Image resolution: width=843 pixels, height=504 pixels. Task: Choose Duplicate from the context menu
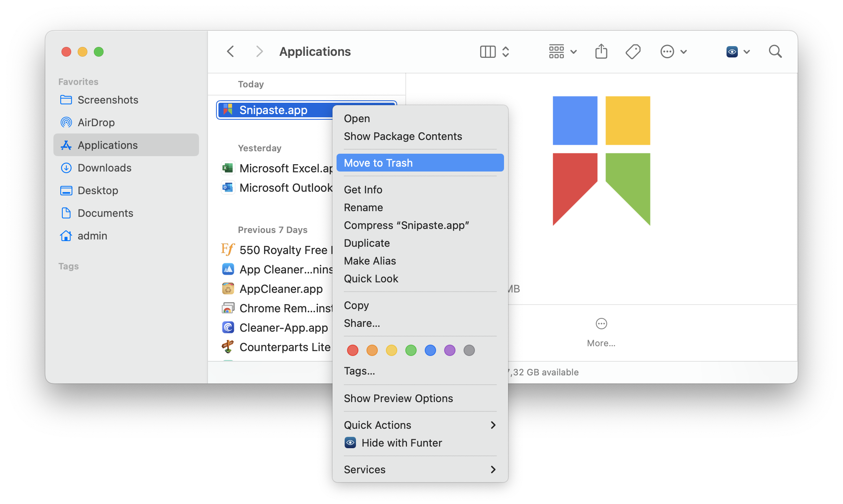pos(420,243)
